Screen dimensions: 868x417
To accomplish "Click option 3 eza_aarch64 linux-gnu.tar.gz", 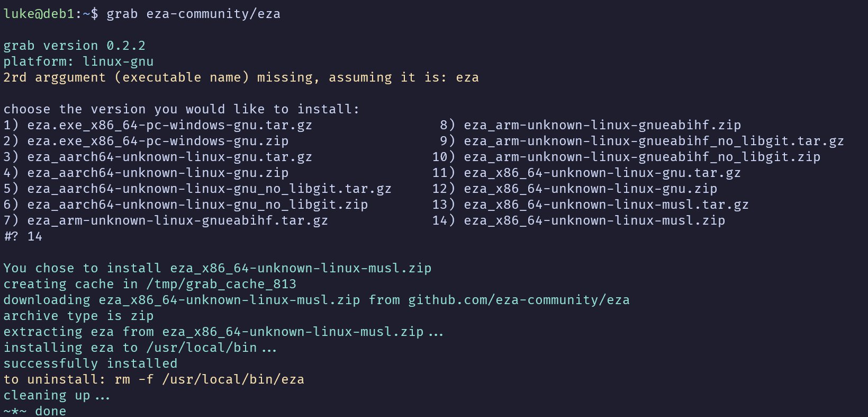I will pyautogui.click(x=158, y=157).
